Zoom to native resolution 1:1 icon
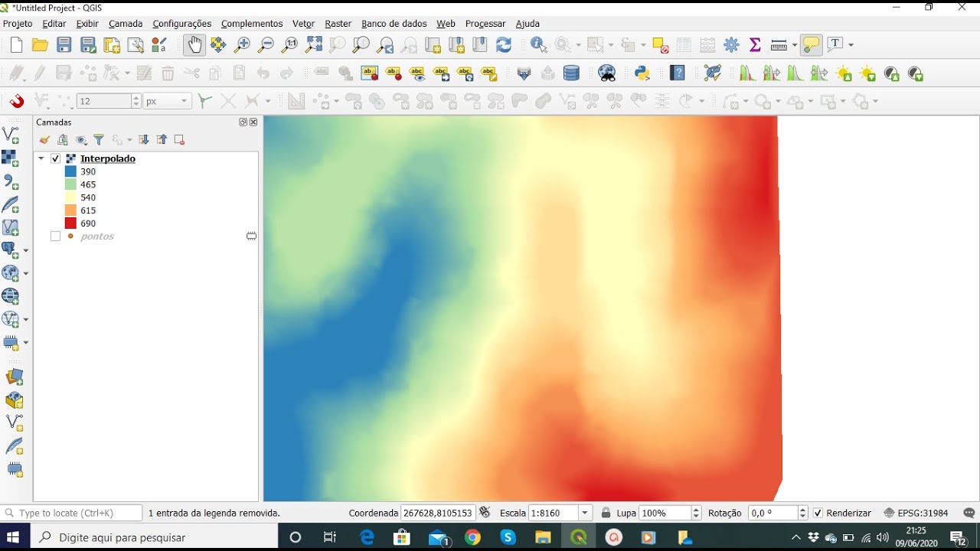Screen dimensions: 980x551 tap(289, 45)
